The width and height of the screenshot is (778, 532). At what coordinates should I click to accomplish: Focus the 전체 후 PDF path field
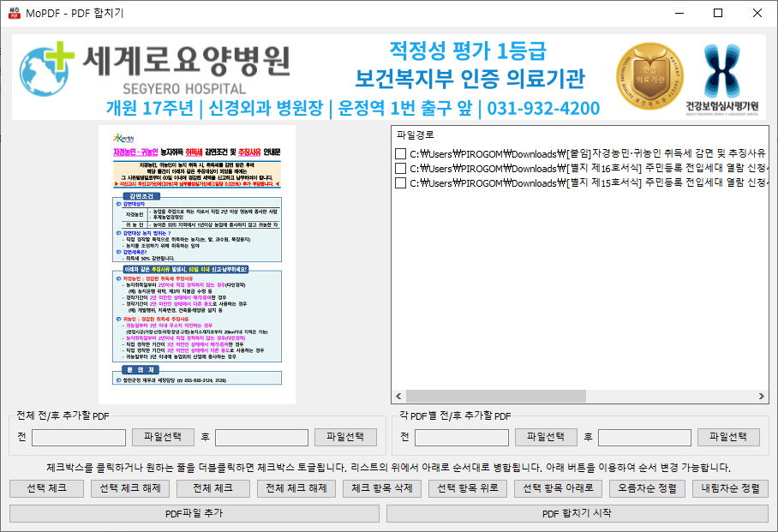(x=261, y=438)
